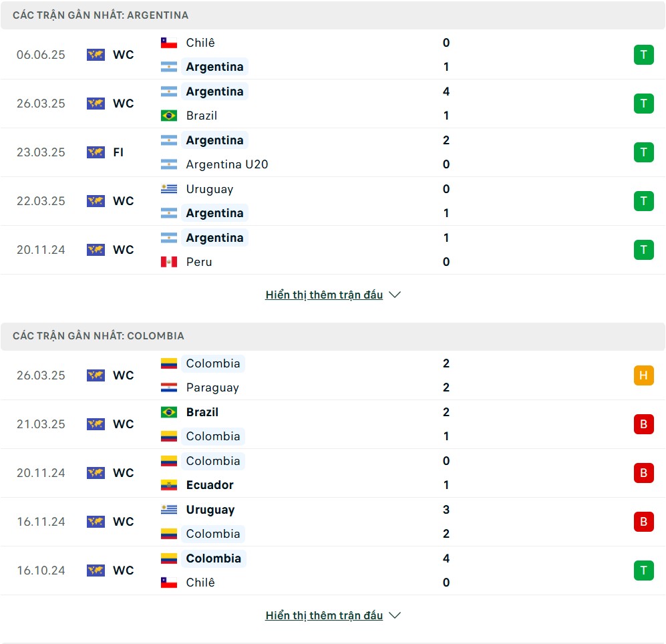The height and width of the screenshot is (644, 666).
Task: Click orange H draw badge for Colombia-Paraguay
Action: [x=643, y=375]
